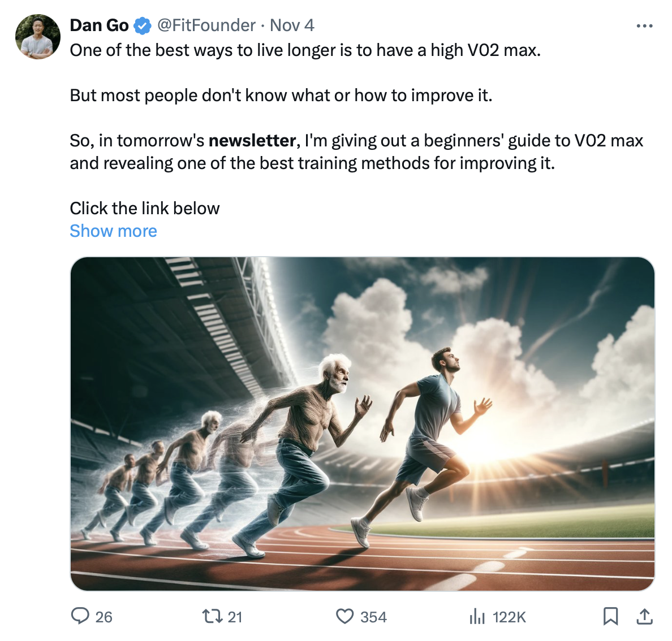Image resolution: width=672 pixels, height=641 pixels.
Task: Click the 354 likes count
Action: click(x=373, y=617)
